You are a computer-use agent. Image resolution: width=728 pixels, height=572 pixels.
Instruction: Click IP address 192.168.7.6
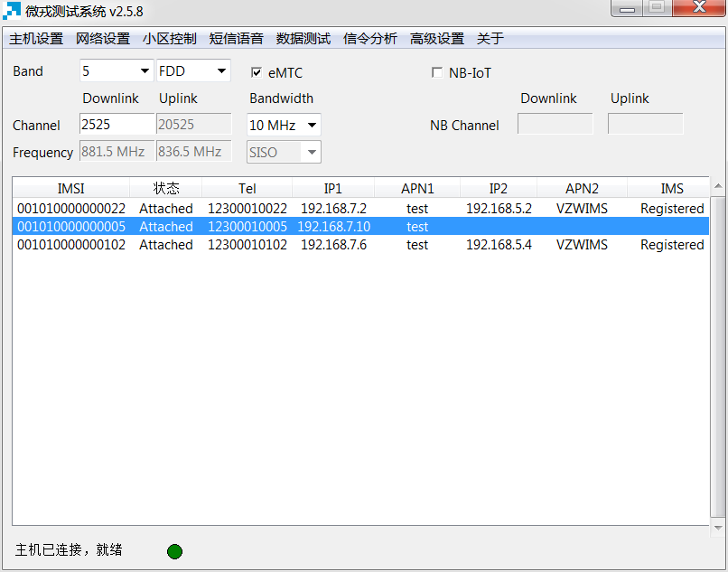click(x=334, y=244)
